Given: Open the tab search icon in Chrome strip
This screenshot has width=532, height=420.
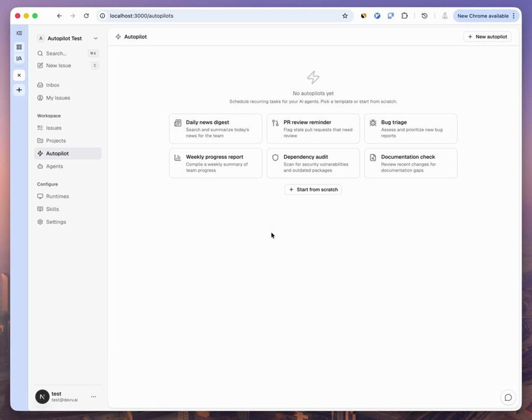Looking at the screenshot, I should tap(19, 59).
